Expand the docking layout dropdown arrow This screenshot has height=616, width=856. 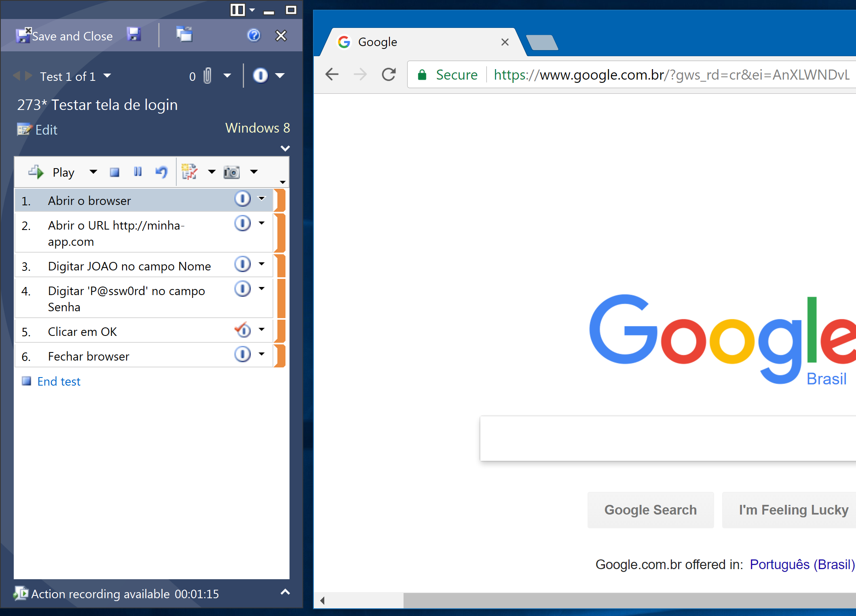click(x=252, y=10)
